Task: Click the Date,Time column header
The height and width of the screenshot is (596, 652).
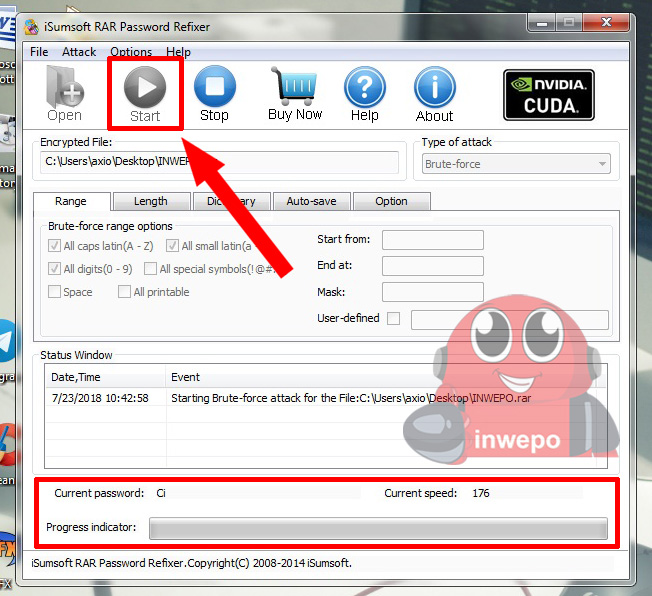Action: [x=105, y=377]
